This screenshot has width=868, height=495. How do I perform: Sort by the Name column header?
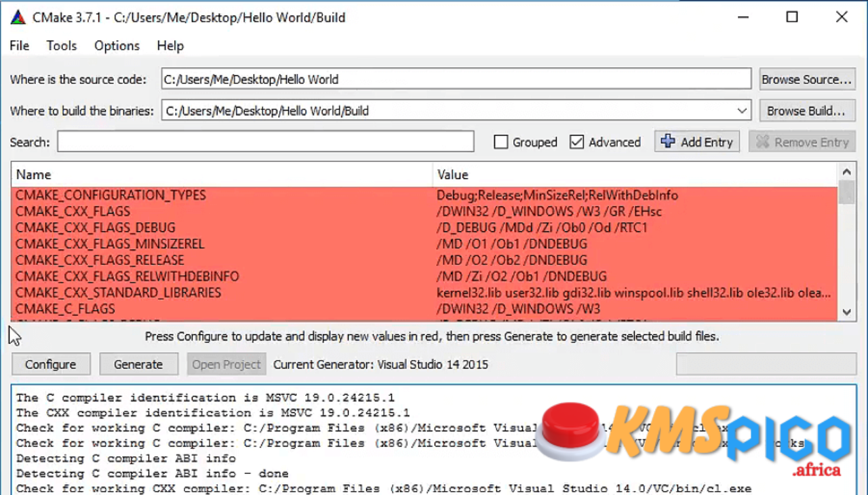(x=221, y=174)
